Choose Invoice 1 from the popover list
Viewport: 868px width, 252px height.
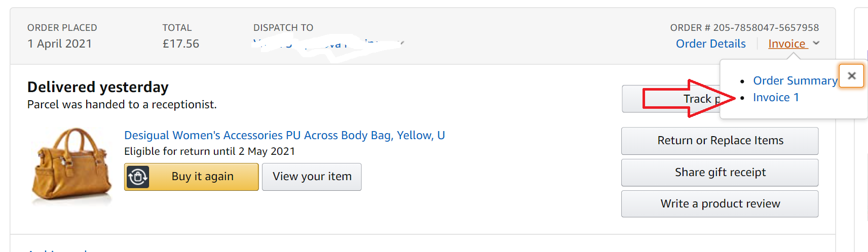[x=776, y=98]
